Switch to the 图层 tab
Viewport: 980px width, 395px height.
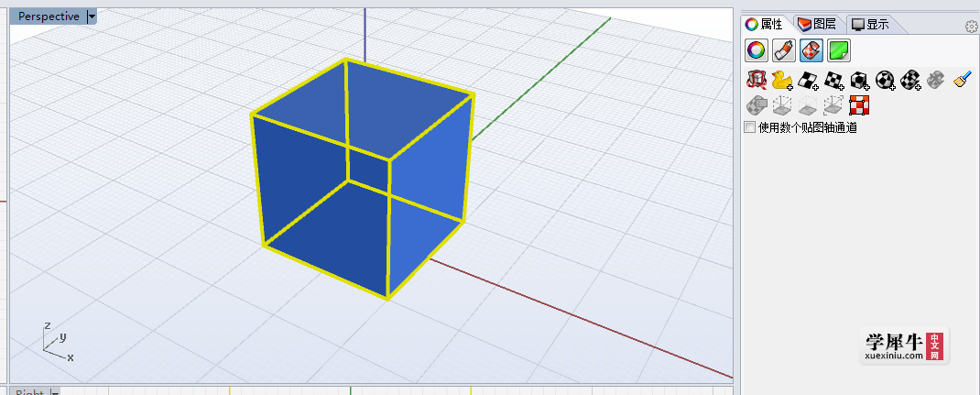point(818,25)
